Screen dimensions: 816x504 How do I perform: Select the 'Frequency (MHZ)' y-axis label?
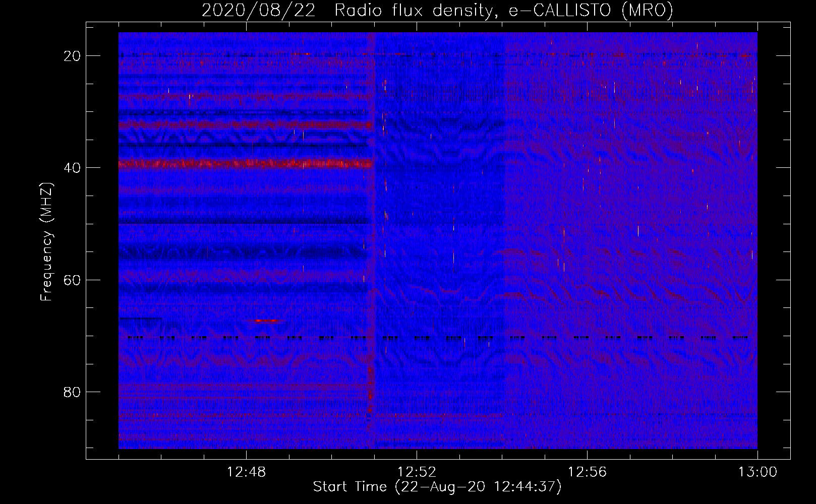click(46, 242)
